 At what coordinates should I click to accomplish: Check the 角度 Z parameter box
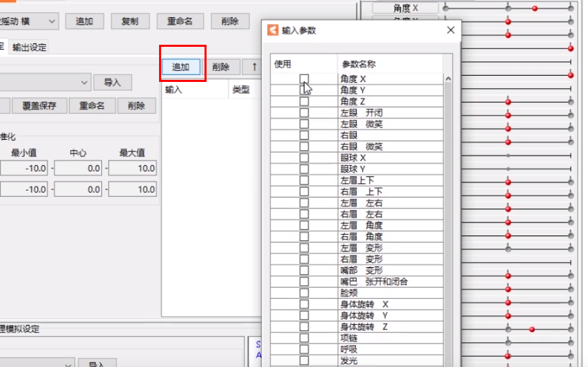[304, 101]
